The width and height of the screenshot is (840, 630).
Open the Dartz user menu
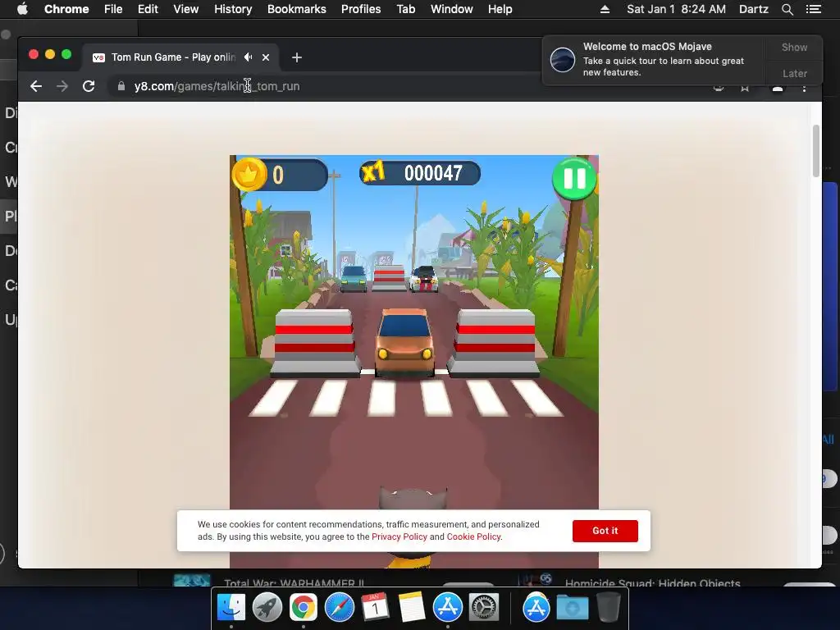[x=754, y=9]
